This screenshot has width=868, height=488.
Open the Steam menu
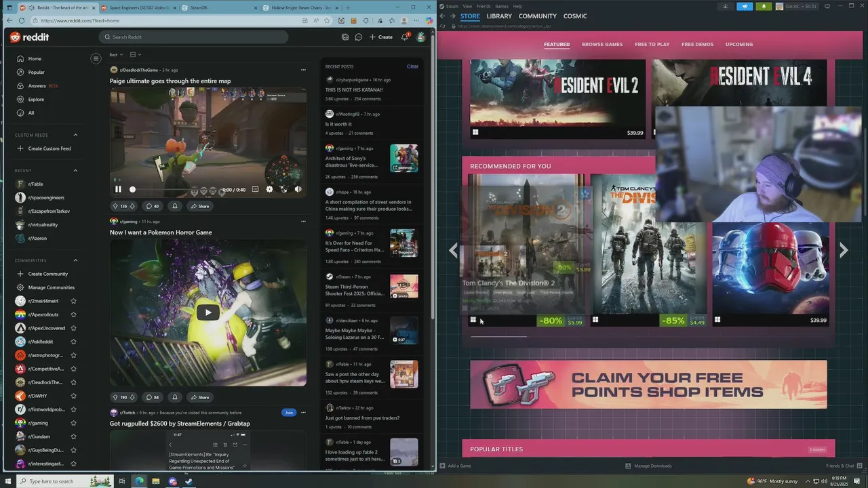pyautogui.click(x=449, y=6)
